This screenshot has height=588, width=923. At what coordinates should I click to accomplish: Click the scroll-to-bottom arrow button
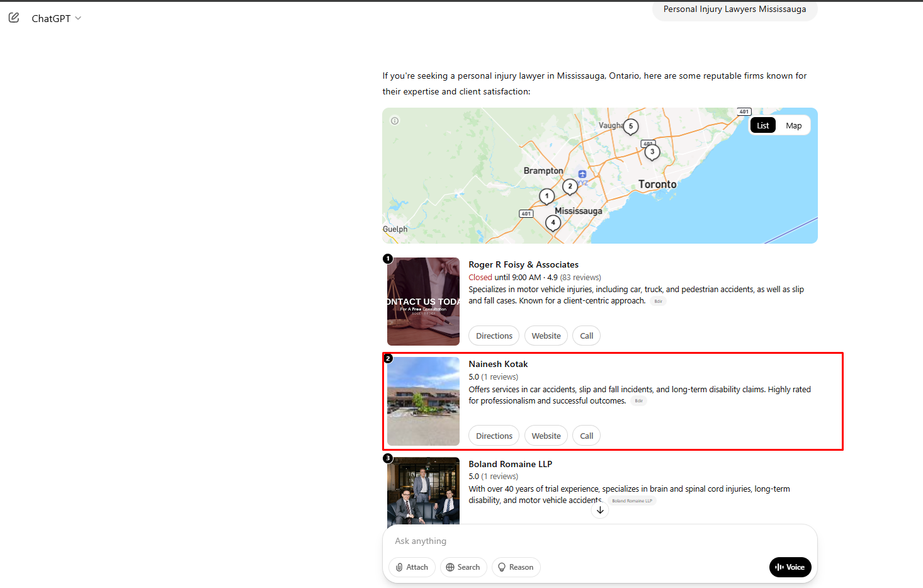[x=600, y=511]
